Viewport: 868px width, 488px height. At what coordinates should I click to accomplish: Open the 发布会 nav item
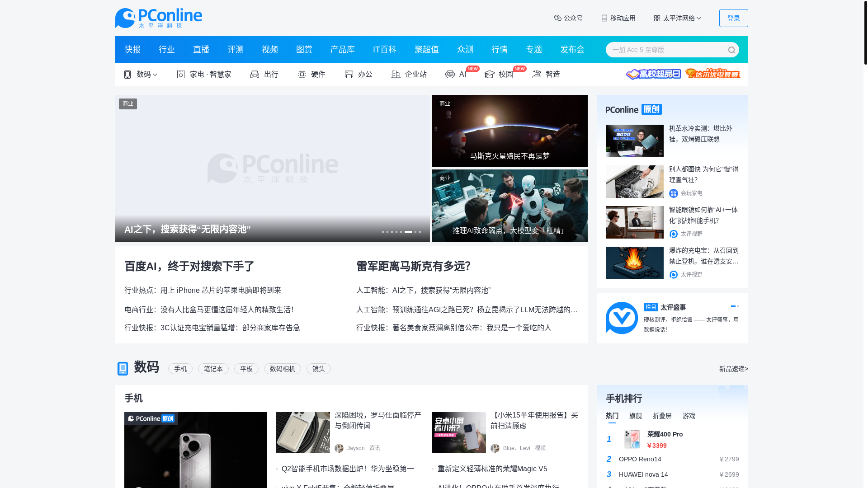[572, 50]
